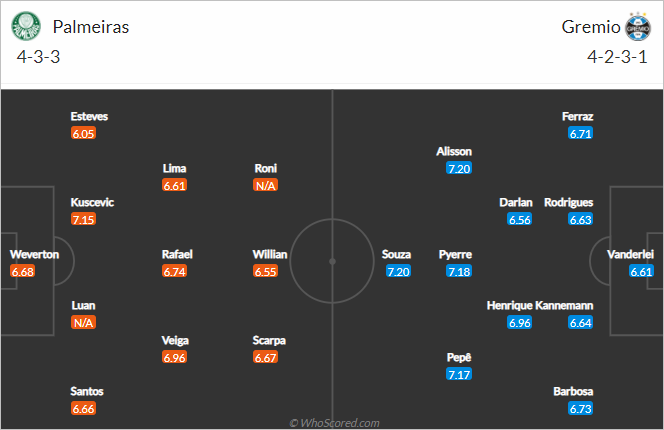Click player name Esteves
Viewport: 664px width, 430px height.
(x=89, y=117)
